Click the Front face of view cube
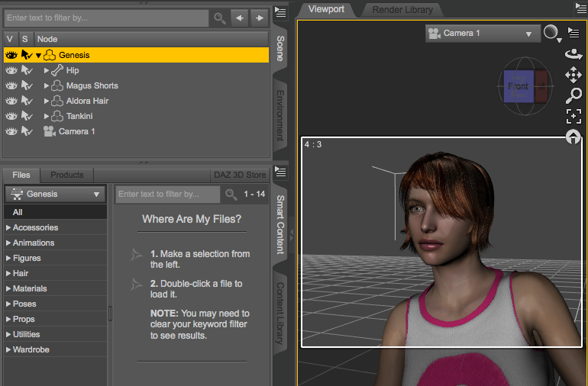Image resolution: width=588 pixels, height=386 pixels. [x=519, y=86]
